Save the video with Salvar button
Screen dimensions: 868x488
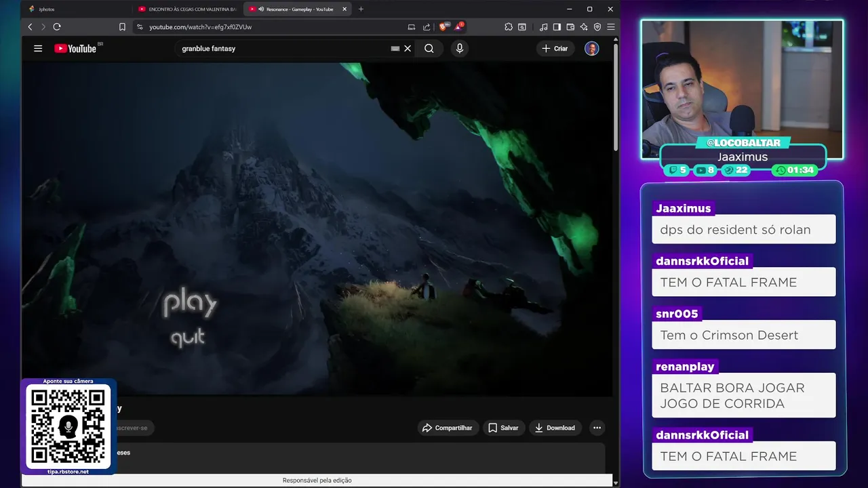point(504,428)
